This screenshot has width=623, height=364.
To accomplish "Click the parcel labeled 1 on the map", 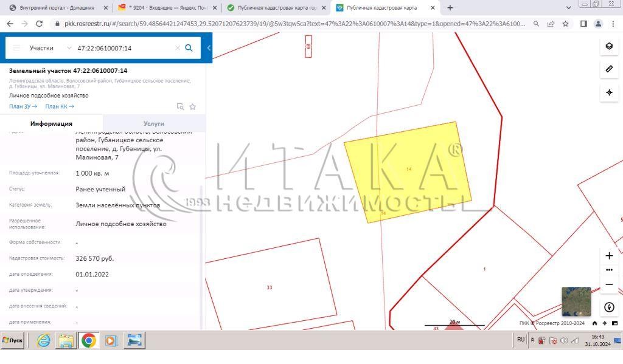I will tap(484, 269).
